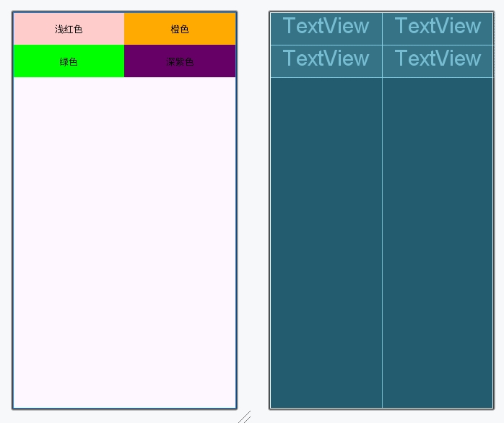Image resolution: width=504 pixels, height=423 pixels.
Task: Click empty white area of design preview
Action: (124, 238)
